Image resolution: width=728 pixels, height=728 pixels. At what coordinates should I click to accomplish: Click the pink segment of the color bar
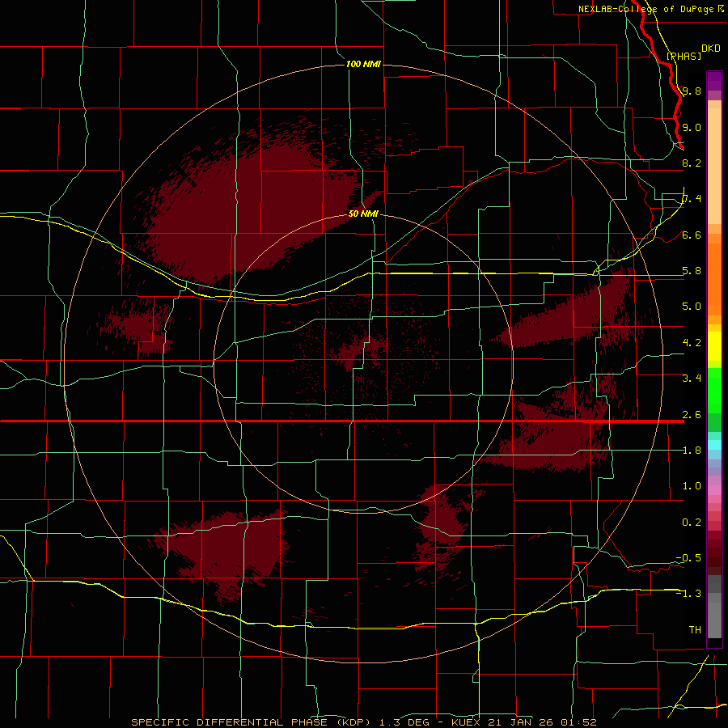click(714, 490)
